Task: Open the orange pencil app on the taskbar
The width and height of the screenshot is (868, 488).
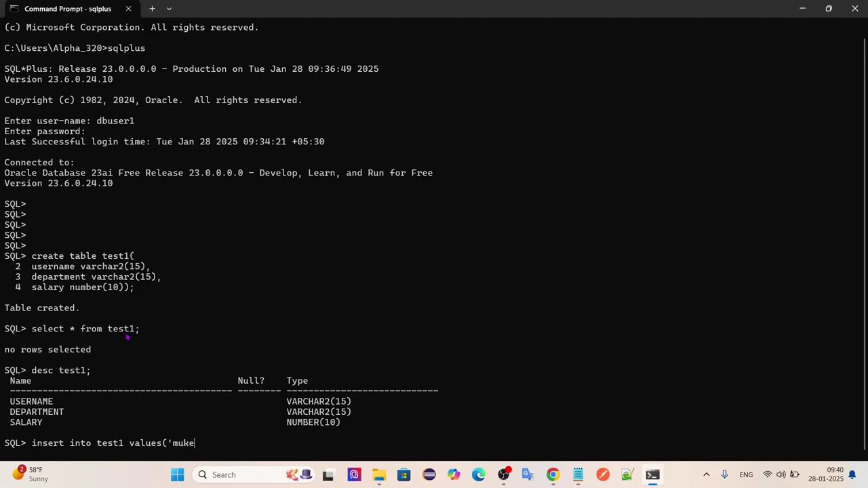Action: [x=603, y=474]
